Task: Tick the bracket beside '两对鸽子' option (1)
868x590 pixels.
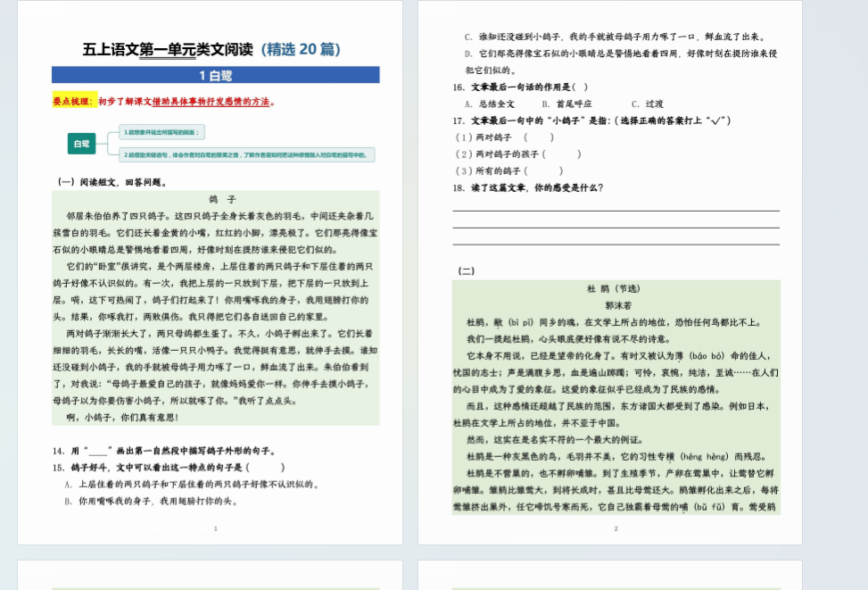Action: [539, 137]
